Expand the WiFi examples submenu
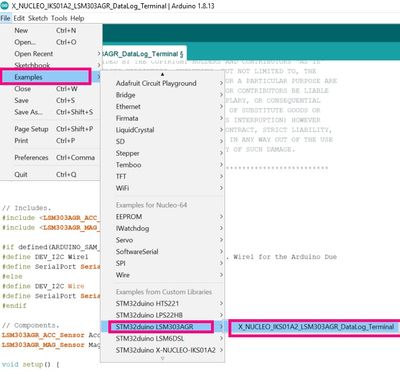The width and height of the screenshot is (400, 371). [x=163, y=188]
